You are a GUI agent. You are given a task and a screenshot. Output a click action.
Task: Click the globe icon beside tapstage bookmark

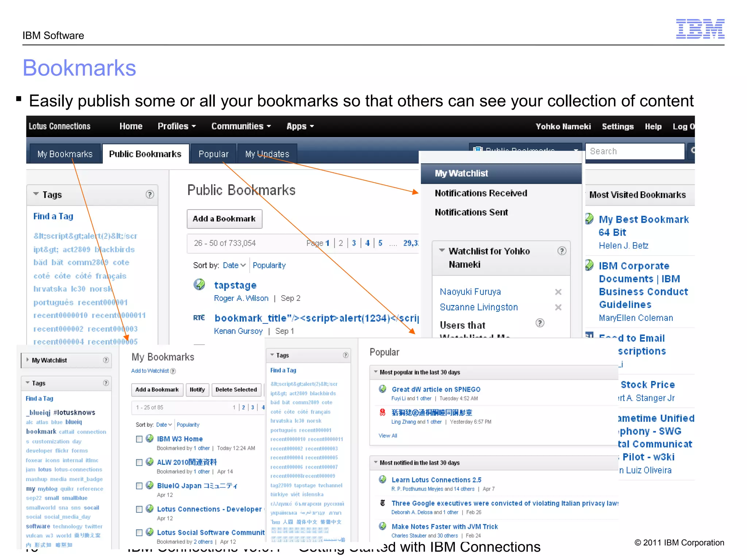(199, 284)
